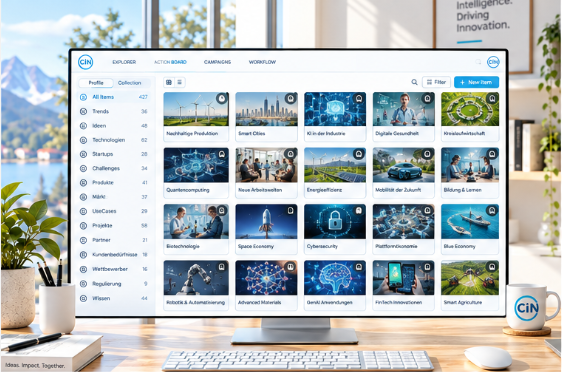Viewport: 562px width, 372px height.
Task: Bookmark the Quantencomputing card
Action: point(222,154)
